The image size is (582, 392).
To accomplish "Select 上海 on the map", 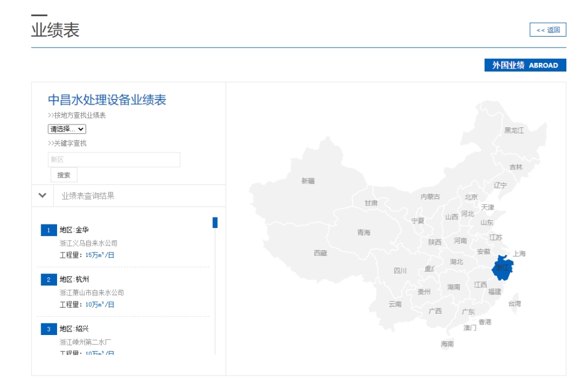I will tap(519, 254).
